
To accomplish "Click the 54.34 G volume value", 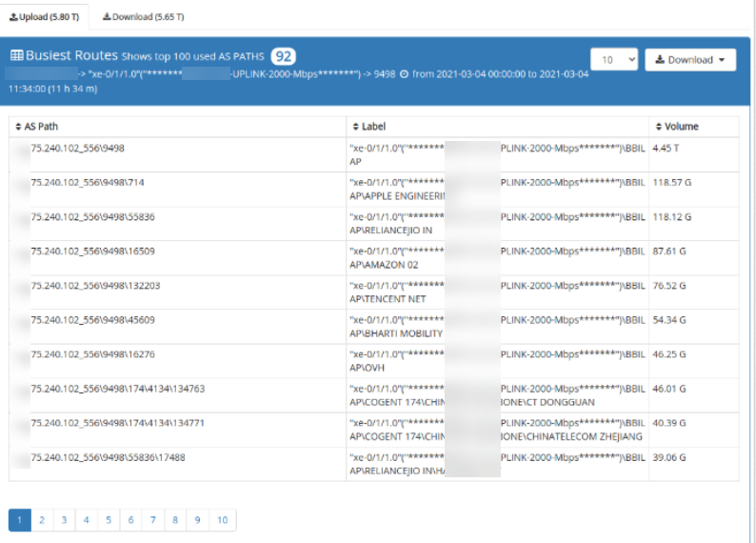I will (x=669, y=320).
